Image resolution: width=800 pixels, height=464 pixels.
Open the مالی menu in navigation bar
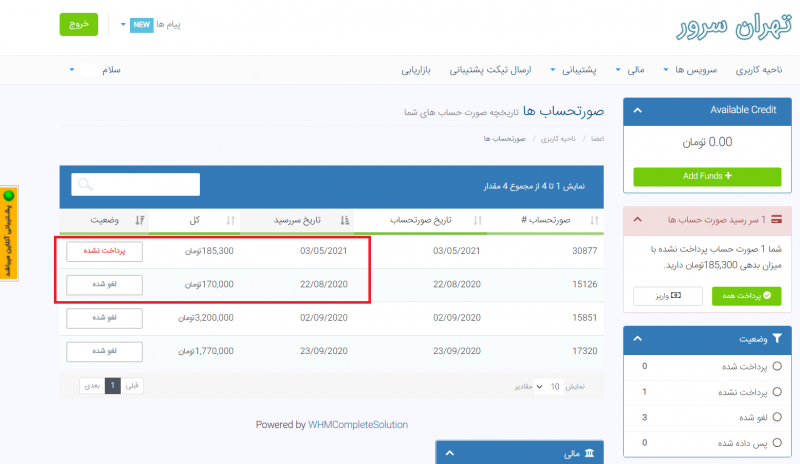click(x=624, y=70)
